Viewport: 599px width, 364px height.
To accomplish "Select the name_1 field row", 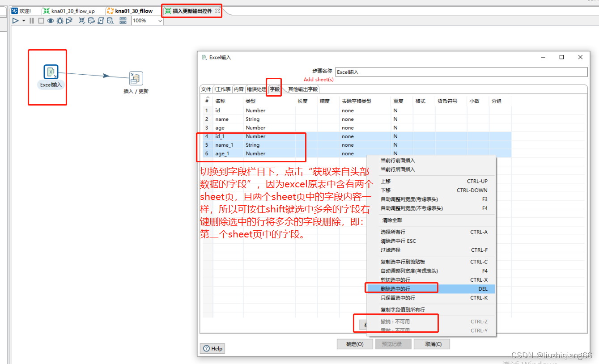I will [x=357, y=144].
